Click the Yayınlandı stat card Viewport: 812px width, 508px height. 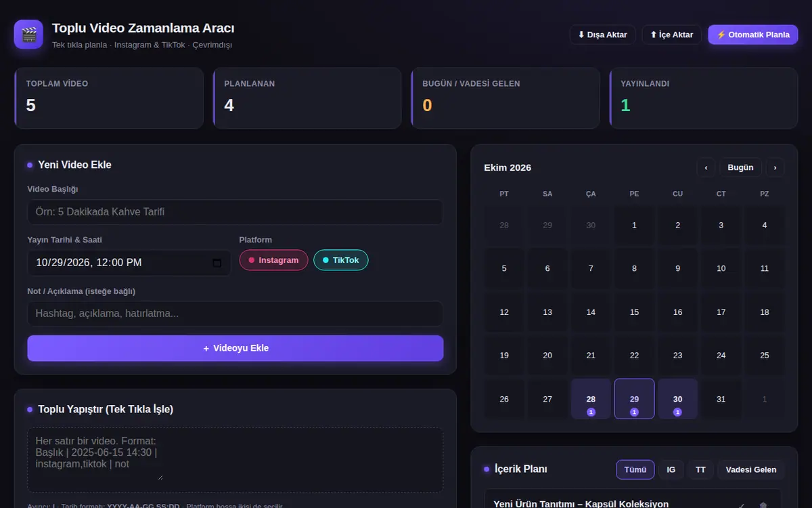point(704,98)
